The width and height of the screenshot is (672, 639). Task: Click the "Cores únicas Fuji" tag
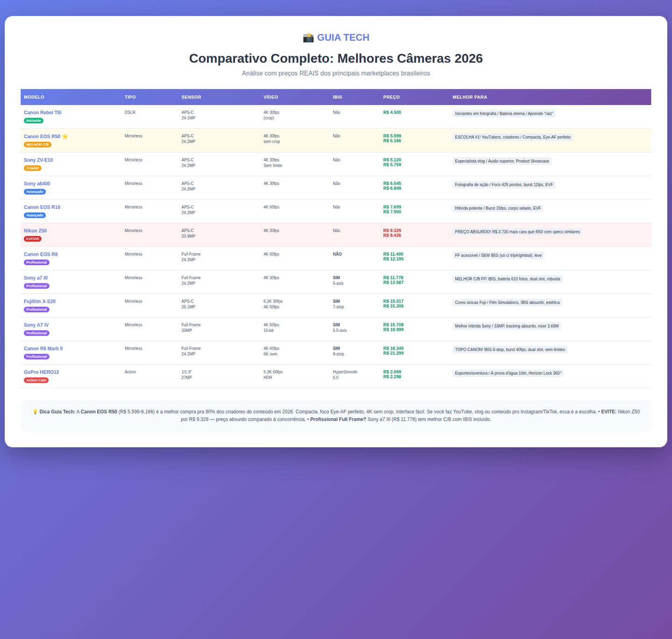(x=507, y=302)
